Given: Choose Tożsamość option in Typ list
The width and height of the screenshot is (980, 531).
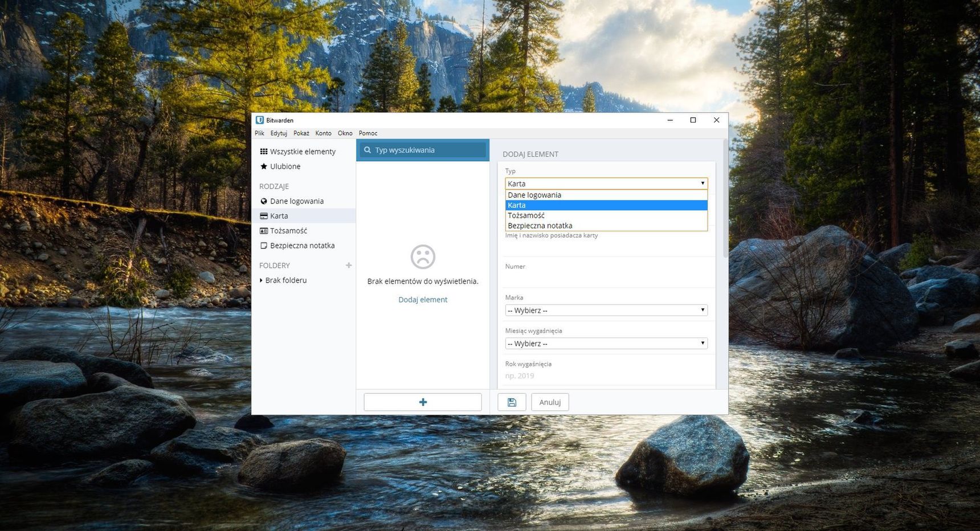Looking at the screenshot, I should point(606,215).
